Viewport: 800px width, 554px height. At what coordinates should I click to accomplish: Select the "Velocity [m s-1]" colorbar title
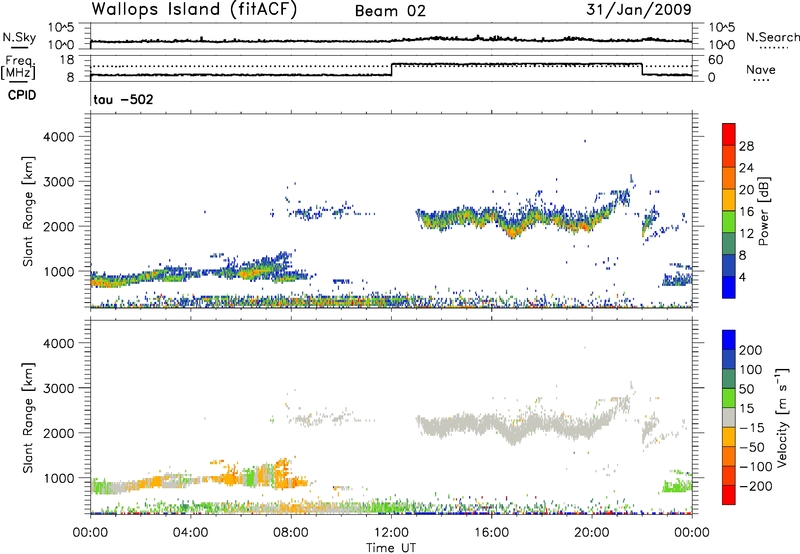pyautogui.click(x=782, y=417)
